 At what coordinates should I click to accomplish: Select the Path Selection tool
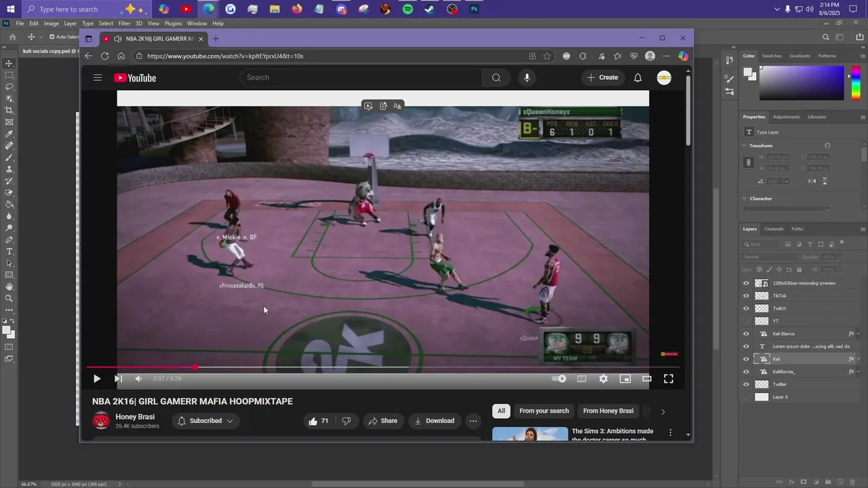pos(9,263)
